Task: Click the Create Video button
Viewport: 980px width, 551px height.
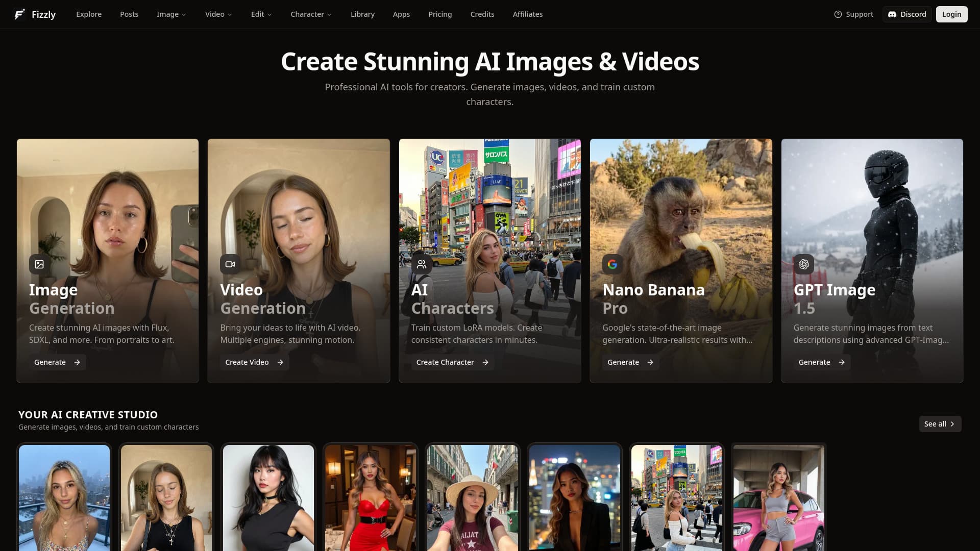Action: pyautogui.click(x=254, y=362)
